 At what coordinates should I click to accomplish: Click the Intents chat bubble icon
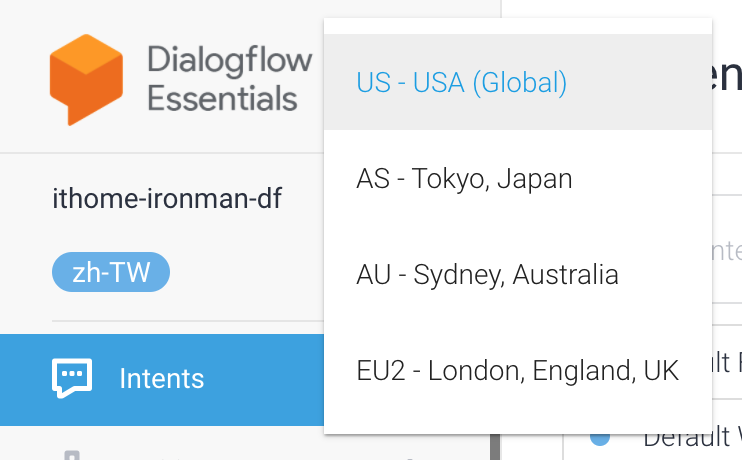(72, 378)
